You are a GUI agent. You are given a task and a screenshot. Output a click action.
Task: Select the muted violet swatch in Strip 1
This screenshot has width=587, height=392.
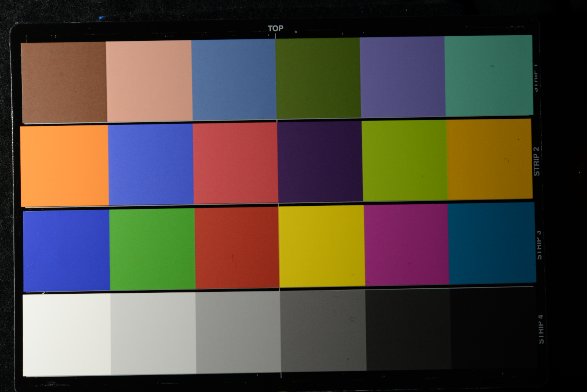[x=403, y=77]
